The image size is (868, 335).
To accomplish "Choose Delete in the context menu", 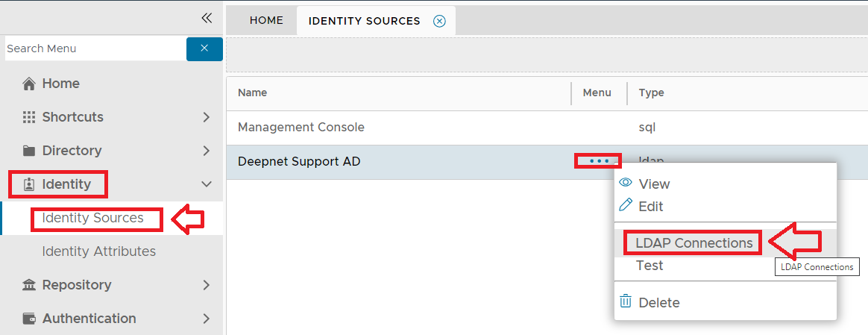I will (658, 303).
